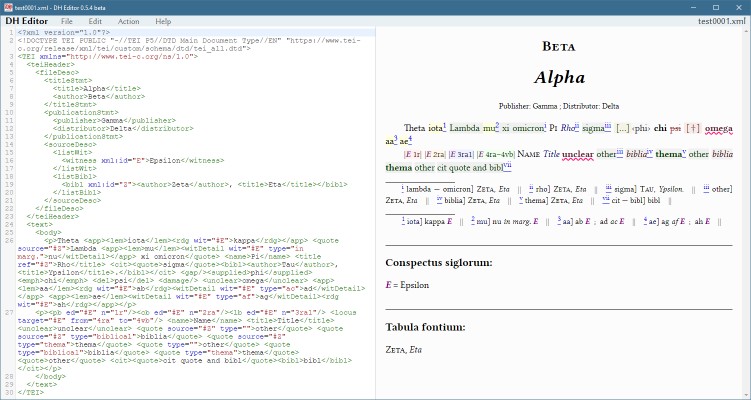This screenshot has height=400, width=751.
Task: Jump back via '1' before iota] kappa note
Action: pos(403,219)
